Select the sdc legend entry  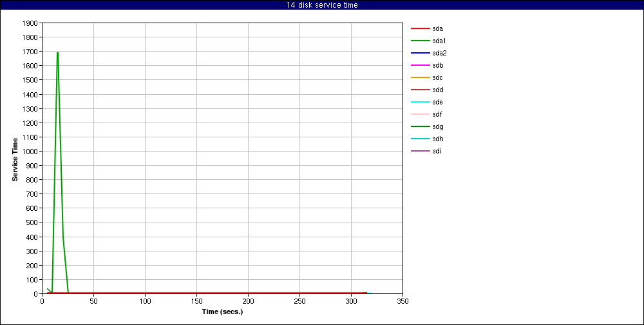coord(427,78)
